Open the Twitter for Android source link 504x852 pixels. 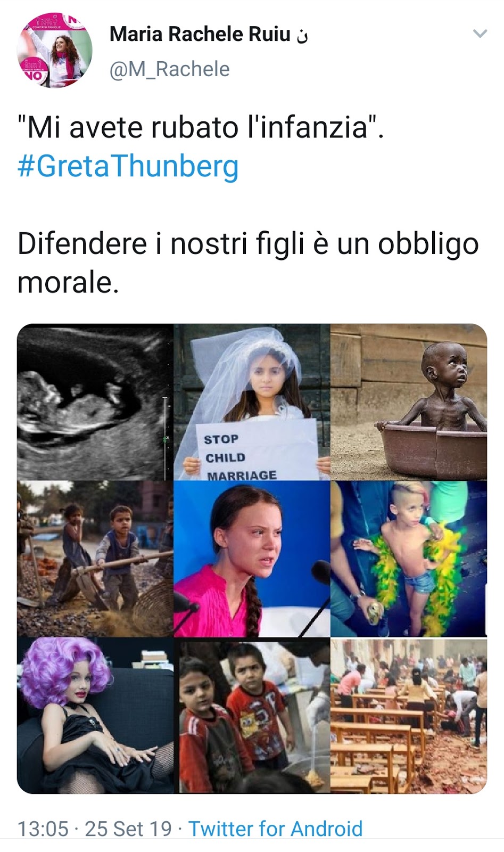tap(275, 829)
